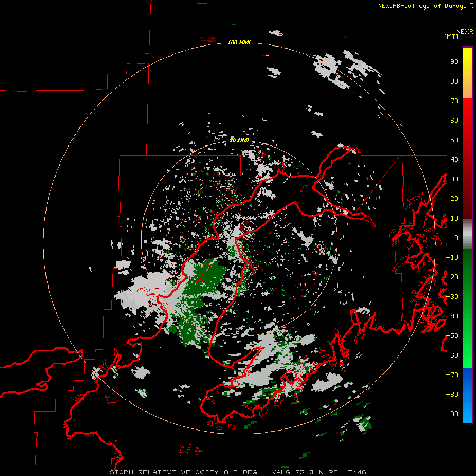This screenshot has width=476, height=476.
Task: Click the yellow top segment of color bar
Action: (467, 73)
